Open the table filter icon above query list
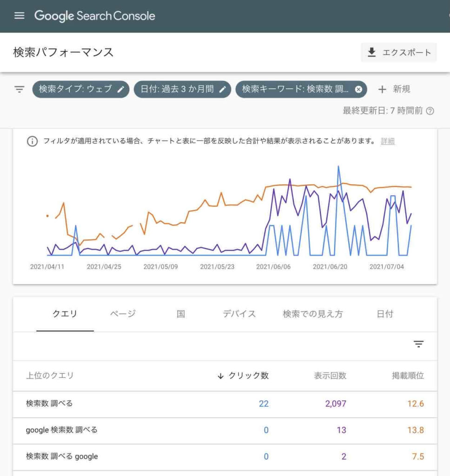 [419, 344]
